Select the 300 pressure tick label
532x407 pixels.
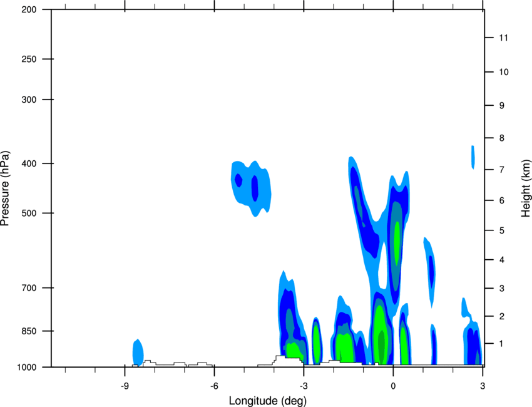29,100
